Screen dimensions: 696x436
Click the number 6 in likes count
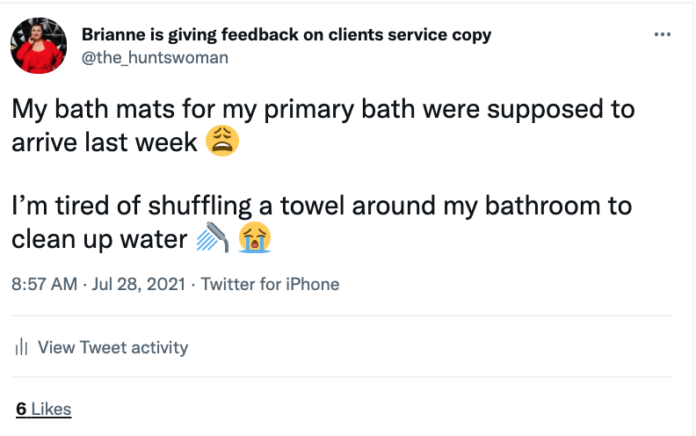20,408
